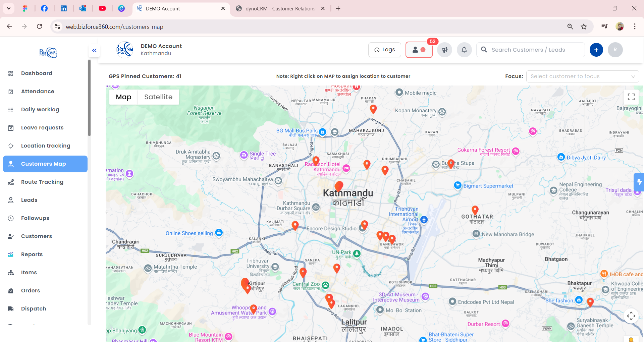Open the Followups section
Viewport: 644px width, 342px height.
(x=35, y=218)
